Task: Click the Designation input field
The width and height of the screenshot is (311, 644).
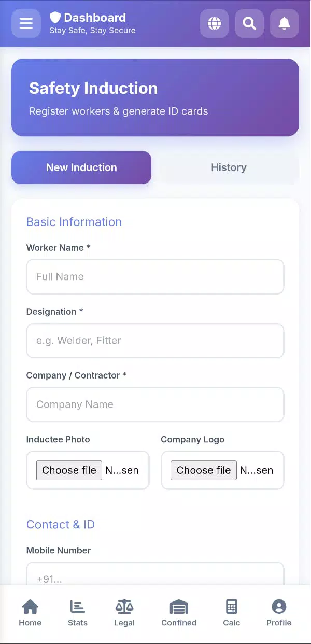Action: 155,341
